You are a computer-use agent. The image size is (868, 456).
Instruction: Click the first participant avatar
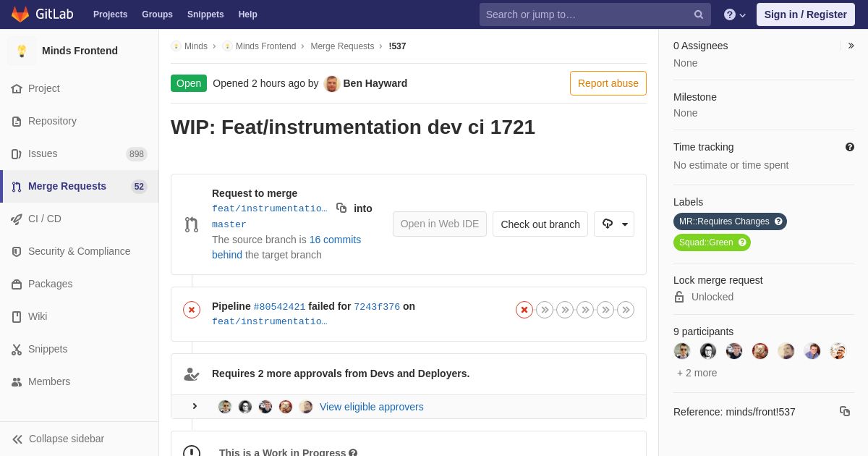click(x=682, y=351)
